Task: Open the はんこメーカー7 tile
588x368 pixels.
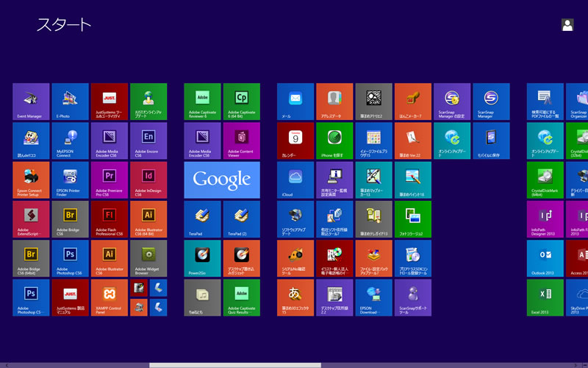Action: tap(413, 102)
